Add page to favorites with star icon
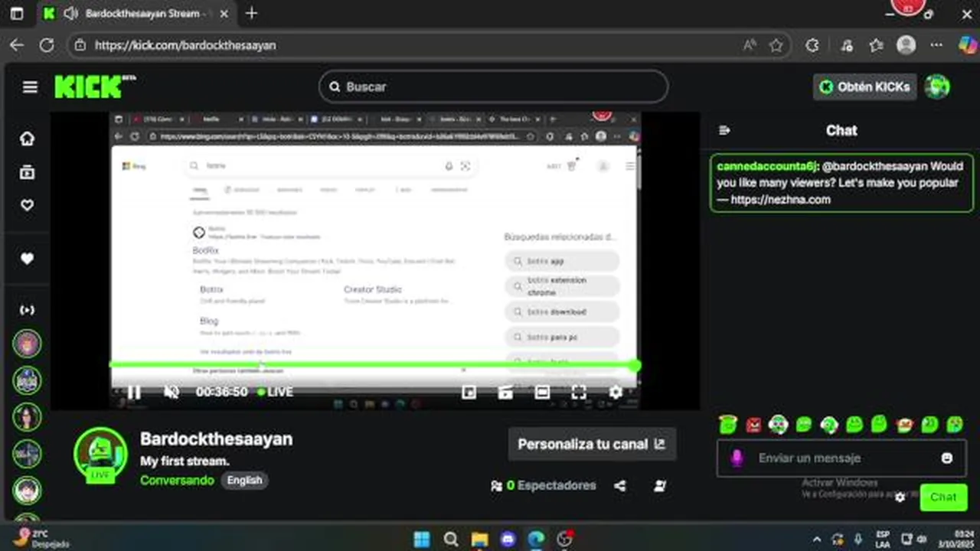 [x=776, y=45]
